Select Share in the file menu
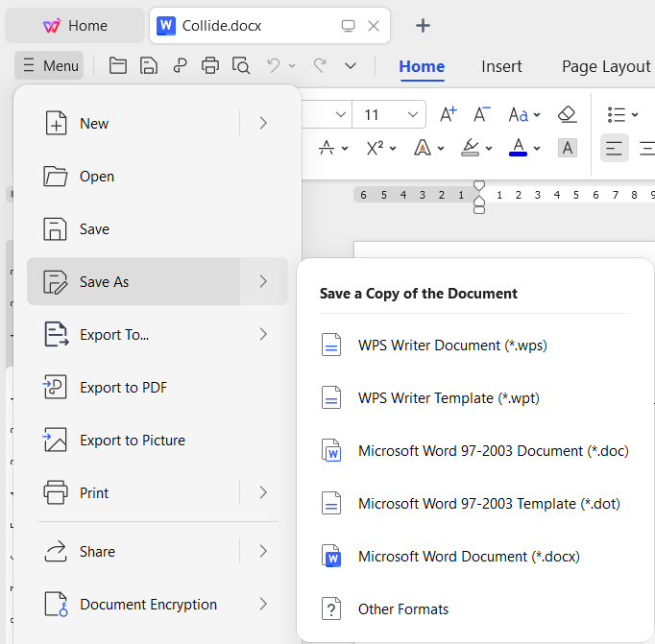This screenshot has width=655, height=644. tap(133, 551)
